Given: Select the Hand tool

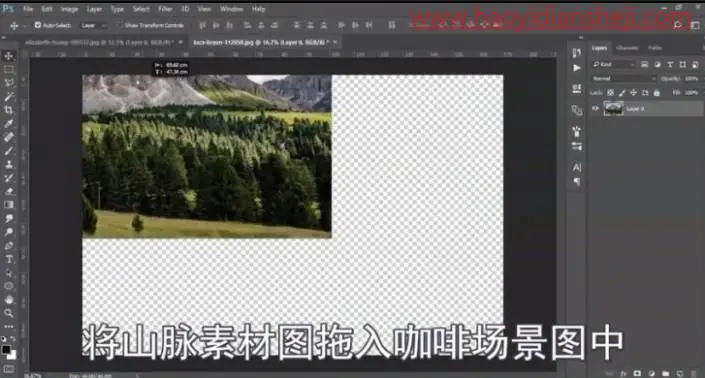Looking at the screenshot, I should [x=9, y=300].
